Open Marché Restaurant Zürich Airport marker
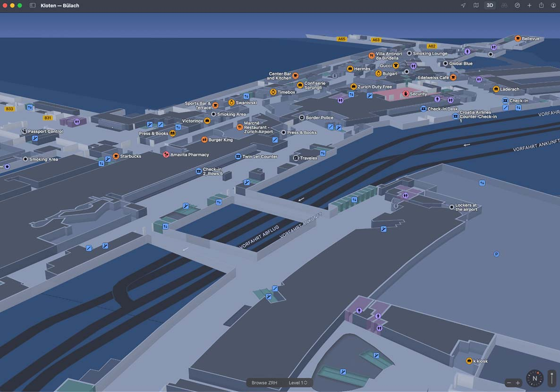 pos(240,127)
